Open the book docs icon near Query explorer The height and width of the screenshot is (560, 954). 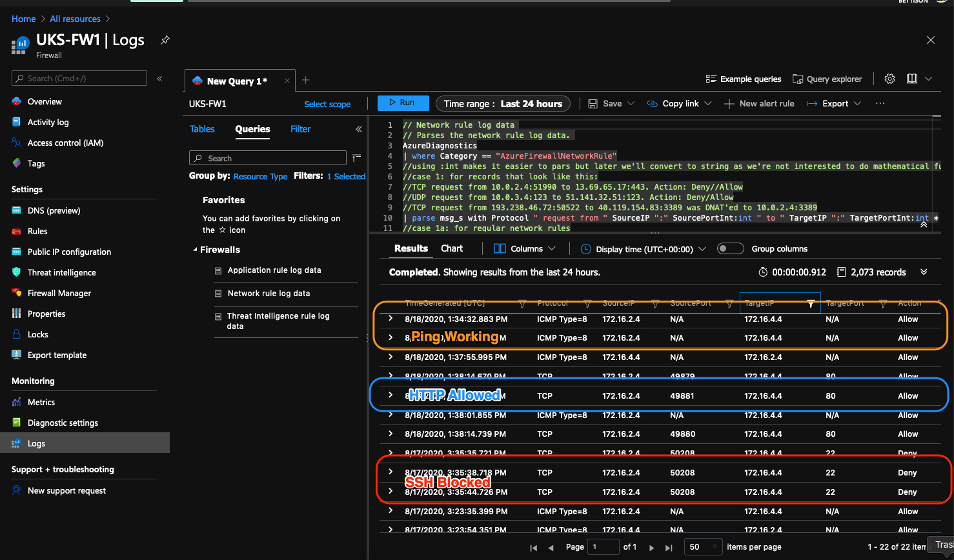(912, 79)
